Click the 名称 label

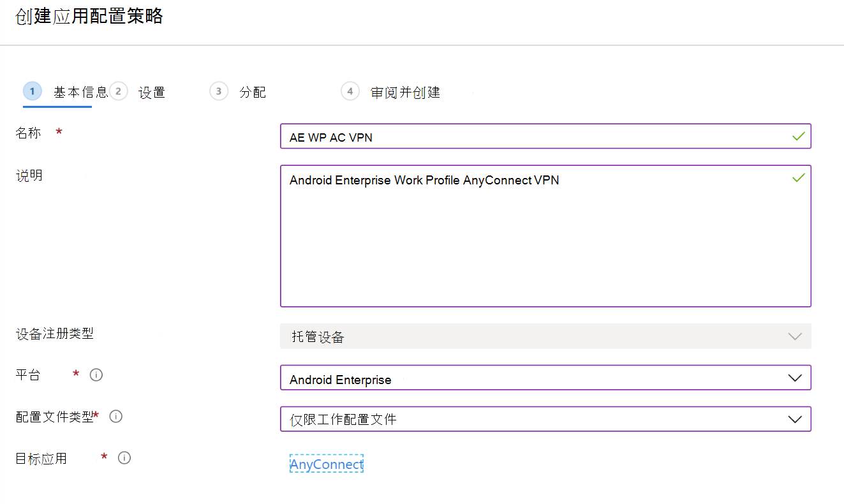(x=28, y=133)
